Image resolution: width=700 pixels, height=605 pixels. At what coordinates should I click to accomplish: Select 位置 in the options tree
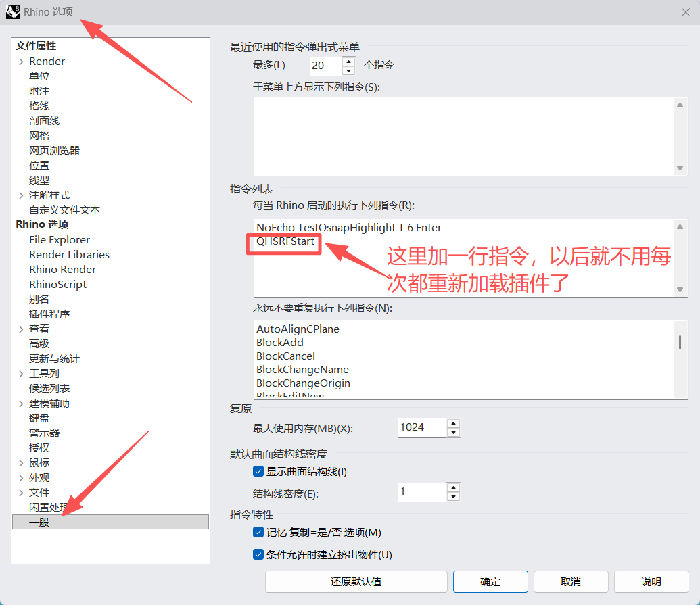click(39, 166)
